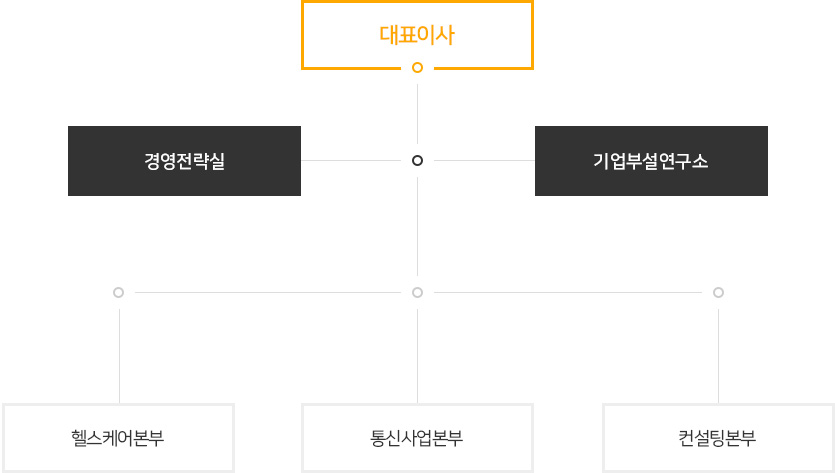835x473 pixels.
Task: Click the gray circle node above 통신사업본부
Action: coord(418,292)
